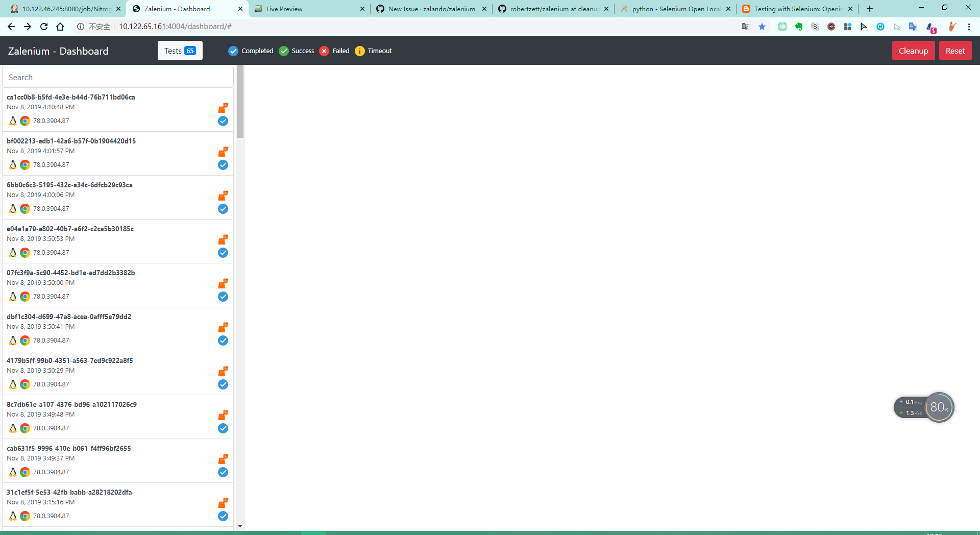Filter tests by Completed status
Screen dimensions: 980x535
[251, 51]
